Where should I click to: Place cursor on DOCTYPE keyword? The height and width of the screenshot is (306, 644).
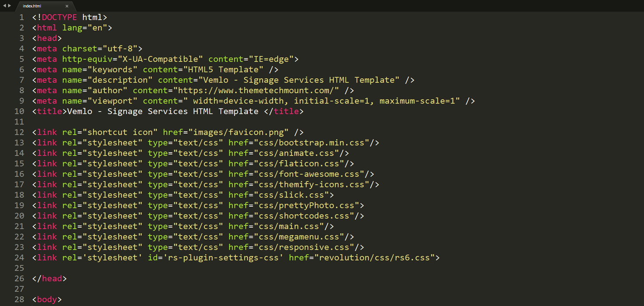[60, 17]
